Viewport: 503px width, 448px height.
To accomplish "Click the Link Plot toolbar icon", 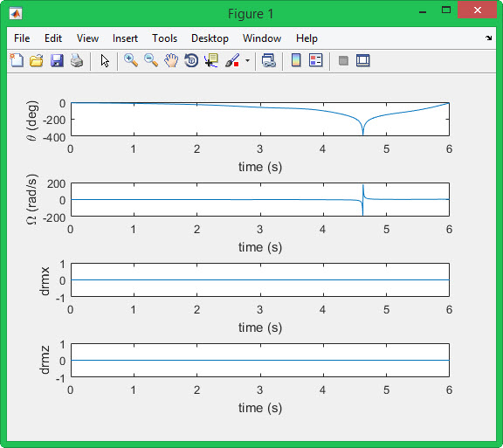I will click(268, 60).
